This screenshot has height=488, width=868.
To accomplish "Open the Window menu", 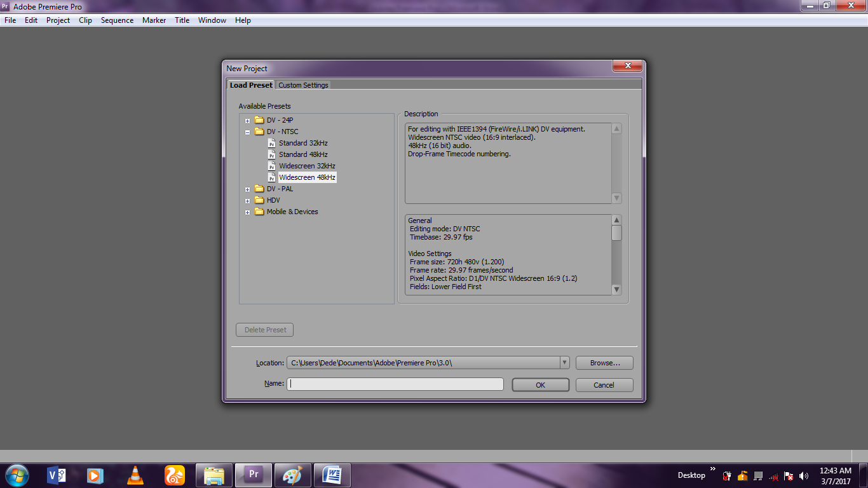I will pyautogui.click(x=212, y=20).
